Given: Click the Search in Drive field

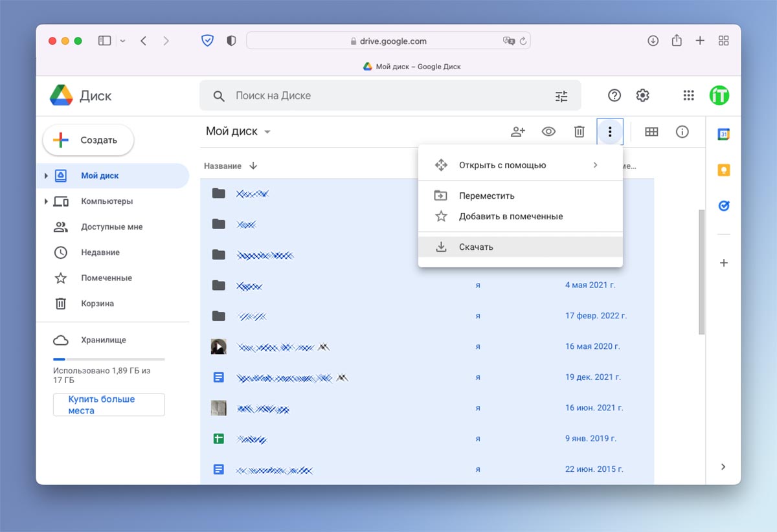Looking at the screenshot, I should (x=390, y=96).
